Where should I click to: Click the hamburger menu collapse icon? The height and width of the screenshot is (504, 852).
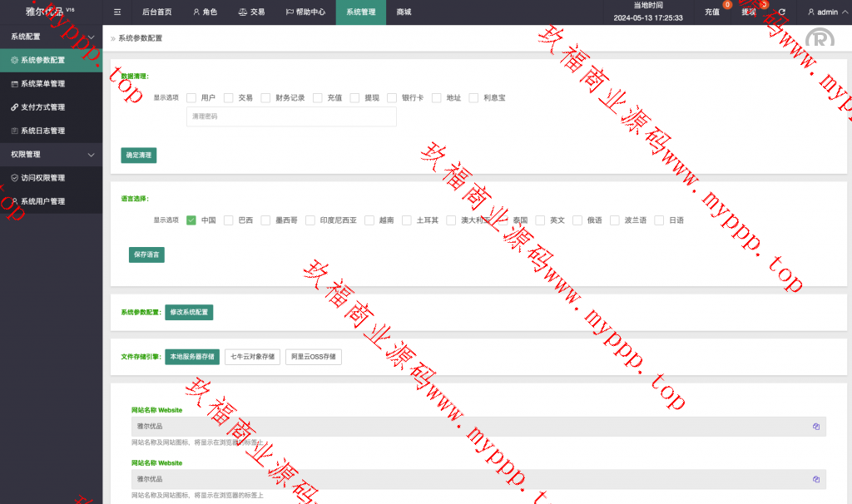click(x=117, y=12)
